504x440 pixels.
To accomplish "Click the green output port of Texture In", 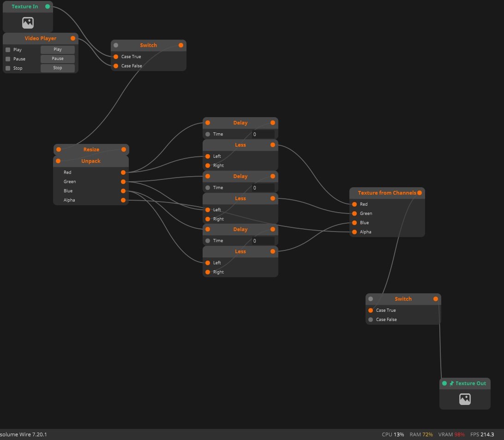I will click(48, 6).
